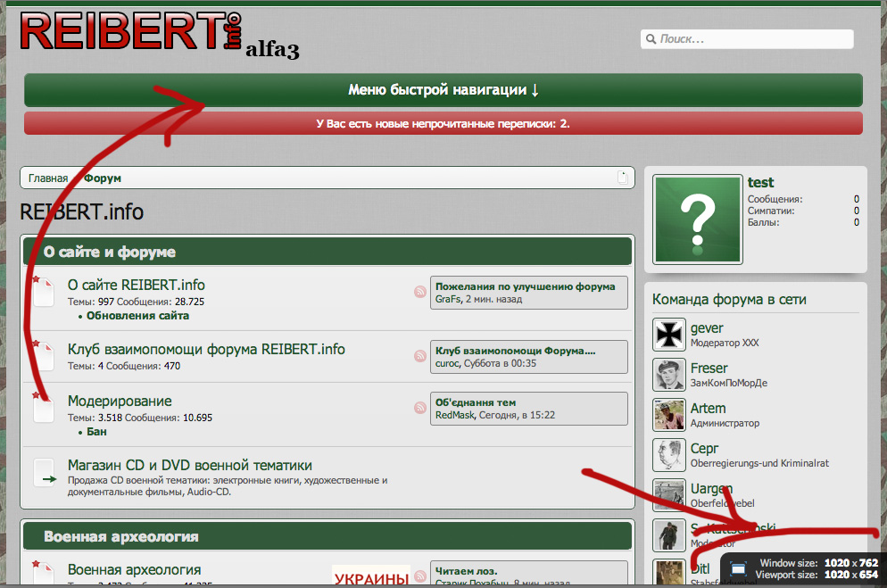This screenshot has height=588, width=887.
Task: Open latest thread Пожелания по улучшению форума
Action: coord(525,286)
